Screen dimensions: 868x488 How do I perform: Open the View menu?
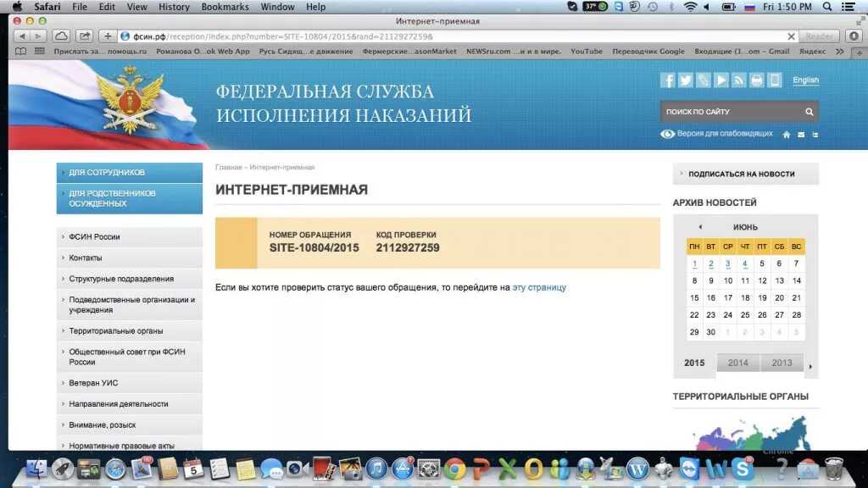pyautogui.click(x=136, y=7)
